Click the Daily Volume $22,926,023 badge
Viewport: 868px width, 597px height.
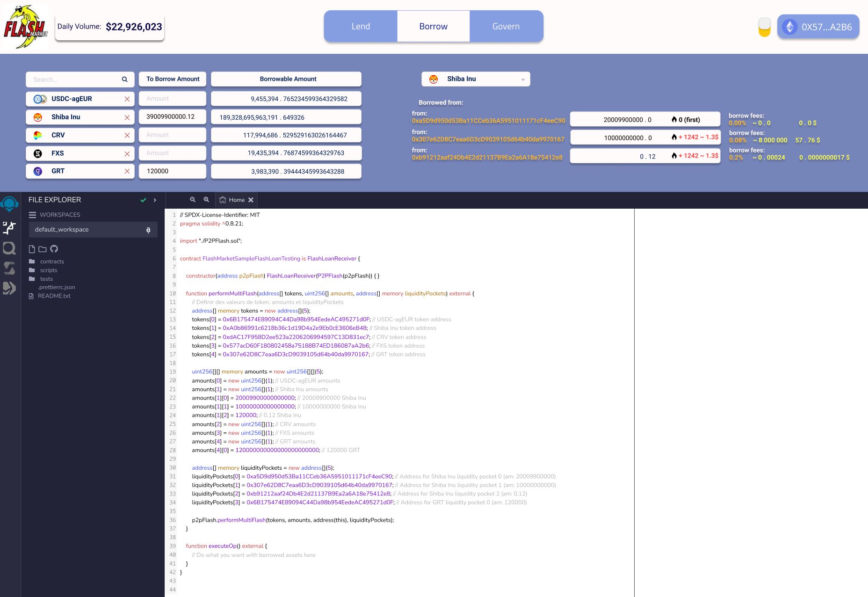(110, 27)
